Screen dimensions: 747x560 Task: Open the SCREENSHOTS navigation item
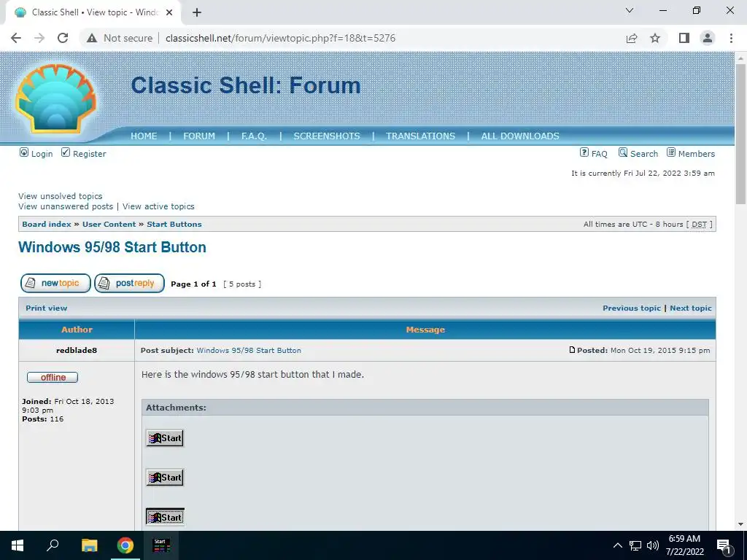[327, 136]
